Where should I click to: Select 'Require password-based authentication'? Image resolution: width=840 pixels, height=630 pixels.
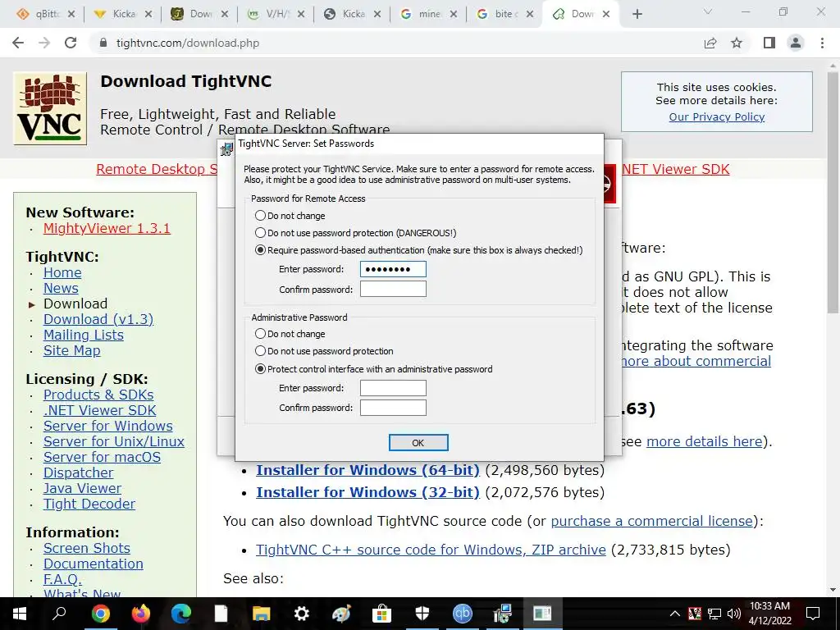(x=419, y=250)
